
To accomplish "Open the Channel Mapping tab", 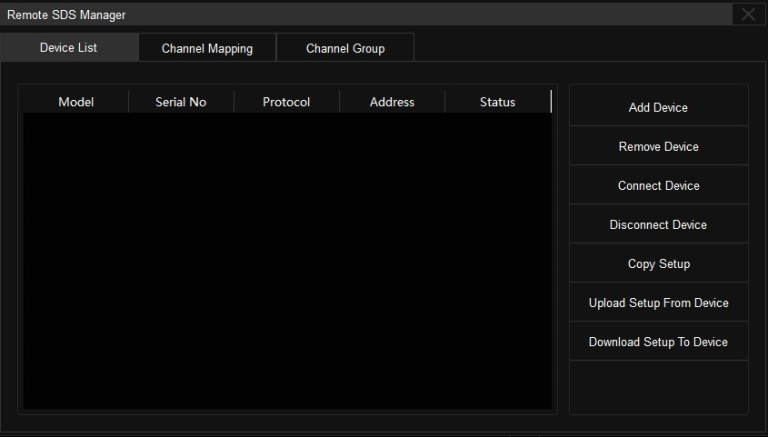I will 207,49.
